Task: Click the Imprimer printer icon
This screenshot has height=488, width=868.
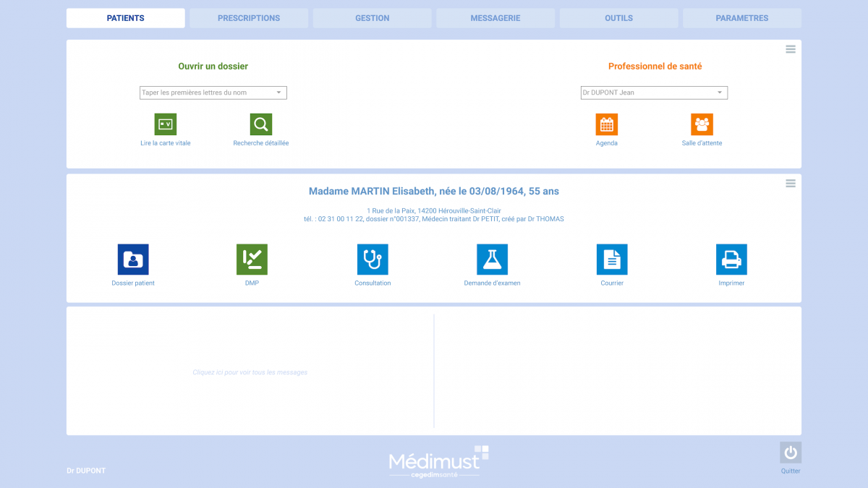Action: tap(731, 260)
